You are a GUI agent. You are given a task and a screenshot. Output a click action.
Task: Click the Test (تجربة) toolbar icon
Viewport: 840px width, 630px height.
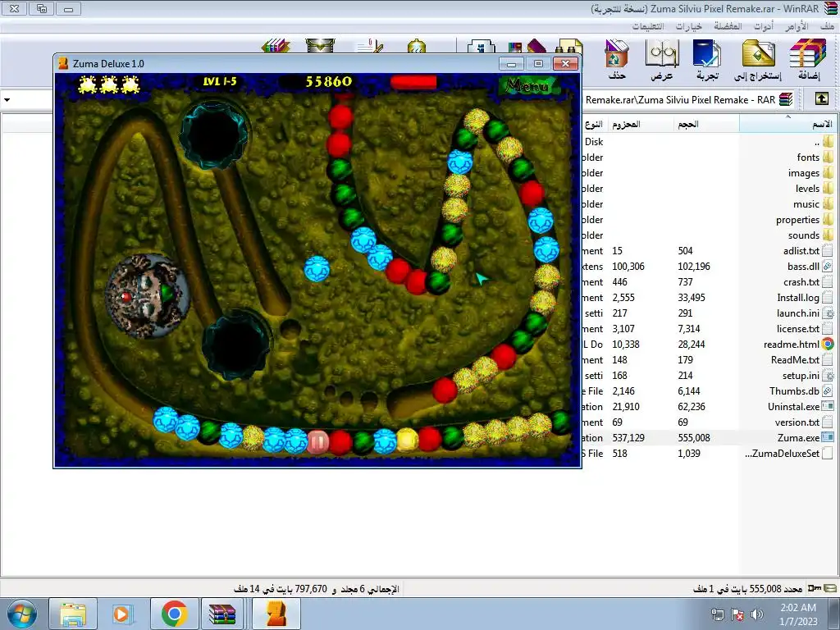tap(707, 59)
